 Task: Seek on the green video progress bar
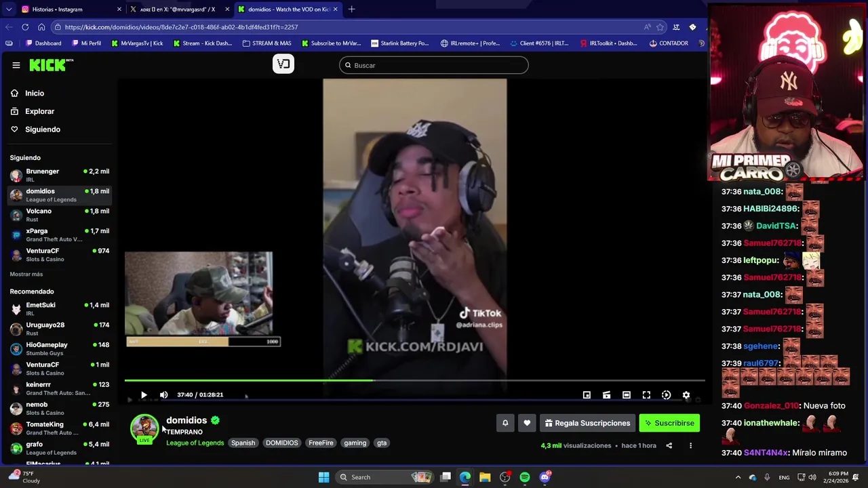[x=414, y=380]
